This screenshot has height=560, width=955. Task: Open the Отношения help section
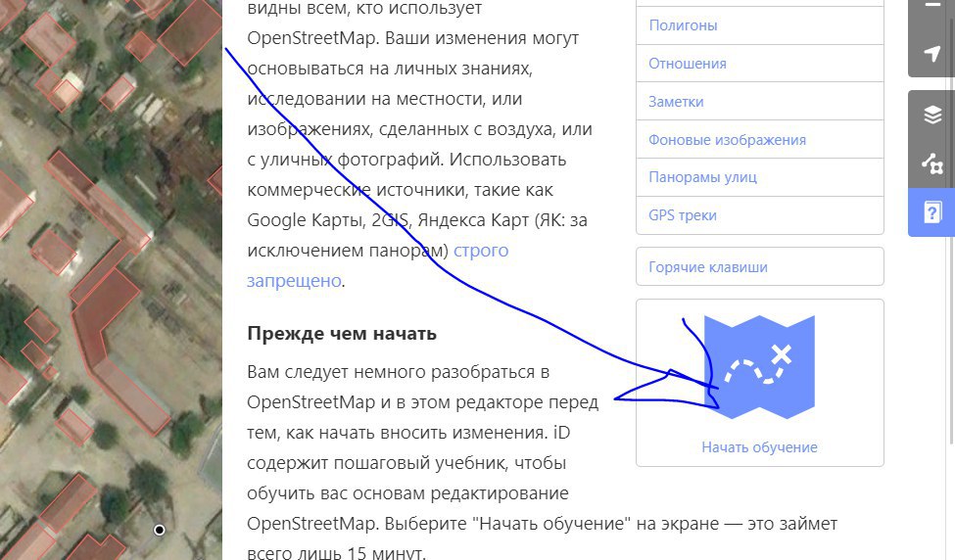(x=759, y=64)
